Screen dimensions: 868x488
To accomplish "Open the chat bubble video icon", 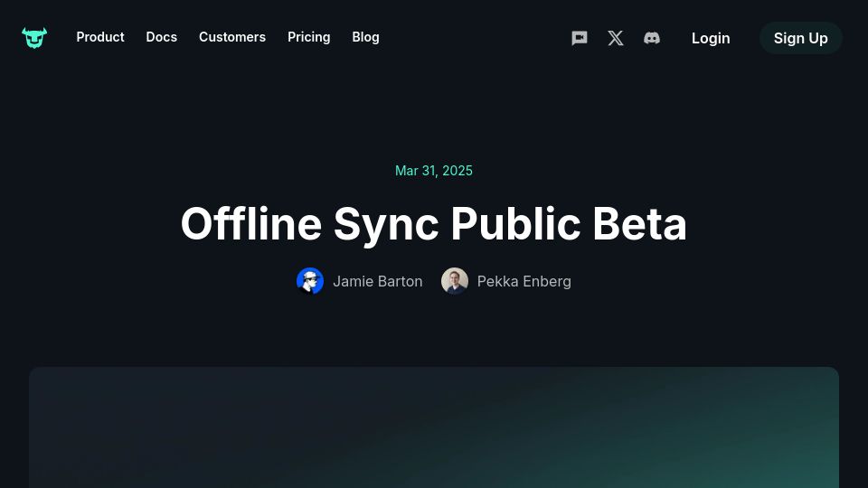I will 579,38.
